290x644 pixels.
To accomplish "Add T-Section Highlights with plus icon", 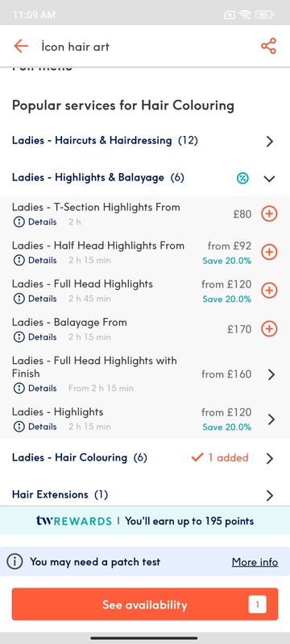I will click(270, 213).
